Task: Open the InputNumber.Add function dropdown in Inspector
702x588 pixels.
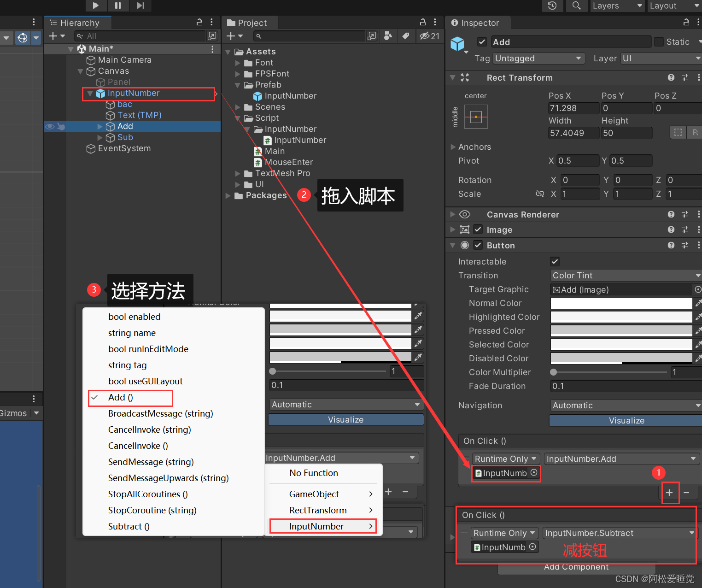Action: pos(621,459)
